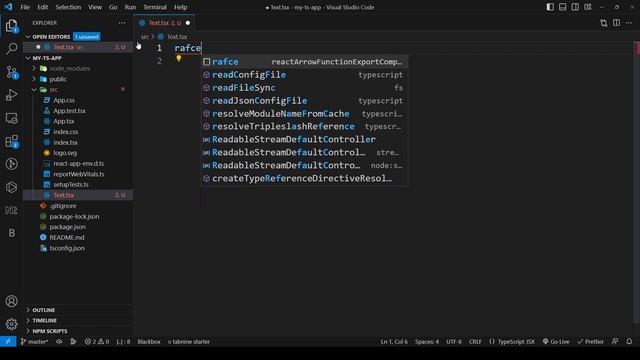
Task: Open the Selection menu
Action: [x=68, y=7]
